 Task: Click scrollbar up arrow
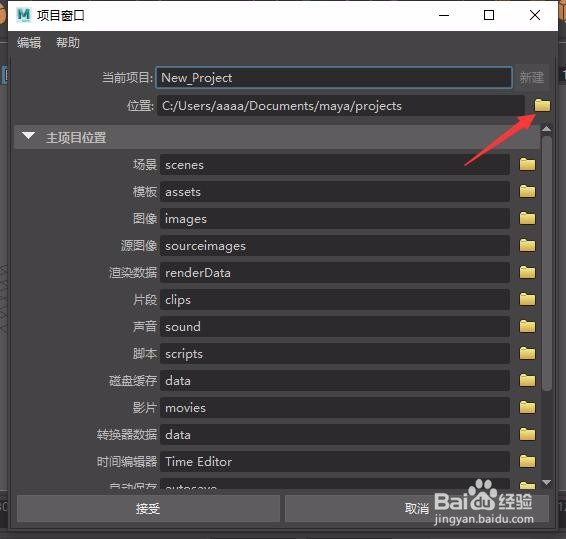[547, 129]
